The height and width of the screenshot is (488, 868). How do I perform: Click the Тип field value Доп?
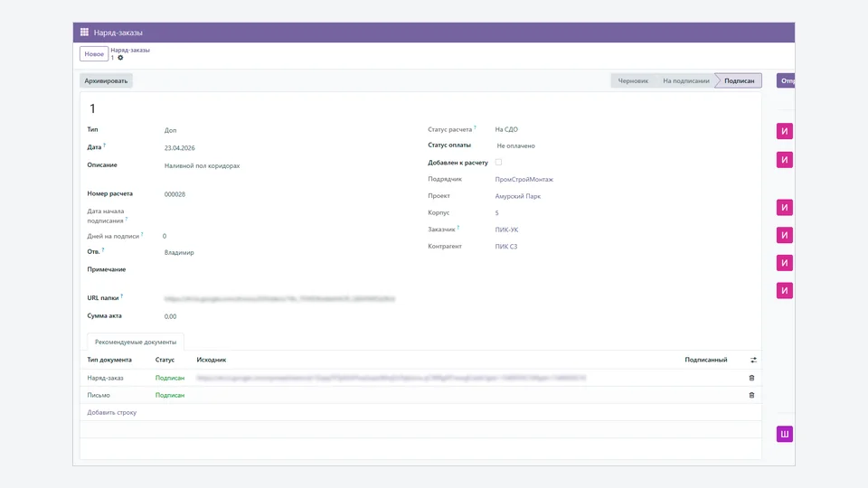pos(171,130)
